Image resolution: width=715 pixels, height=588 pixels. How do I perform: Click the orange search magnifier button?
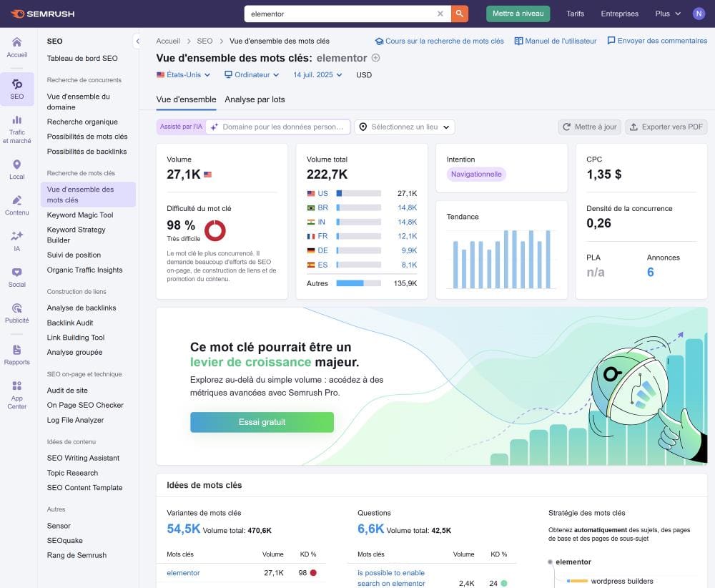click(460, 14)
